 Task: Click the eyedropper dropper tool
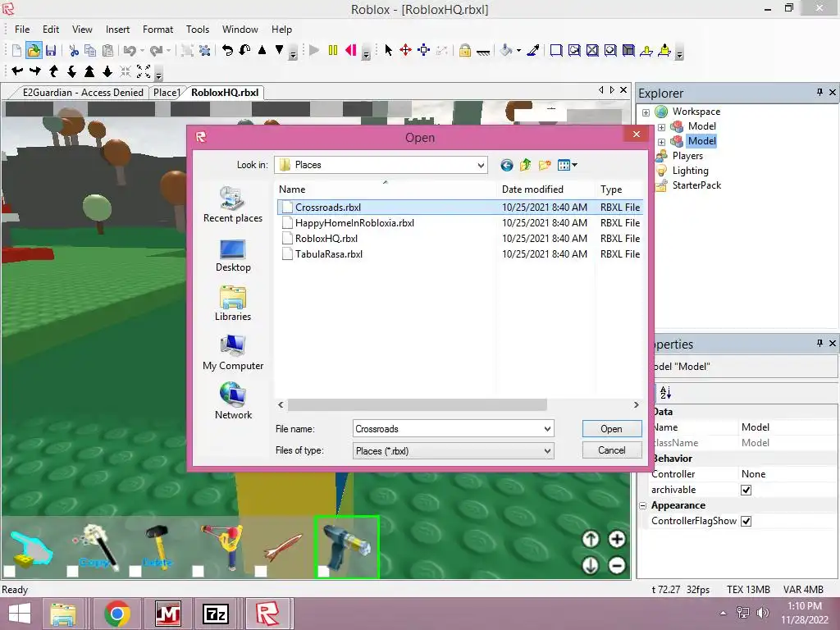533,50
